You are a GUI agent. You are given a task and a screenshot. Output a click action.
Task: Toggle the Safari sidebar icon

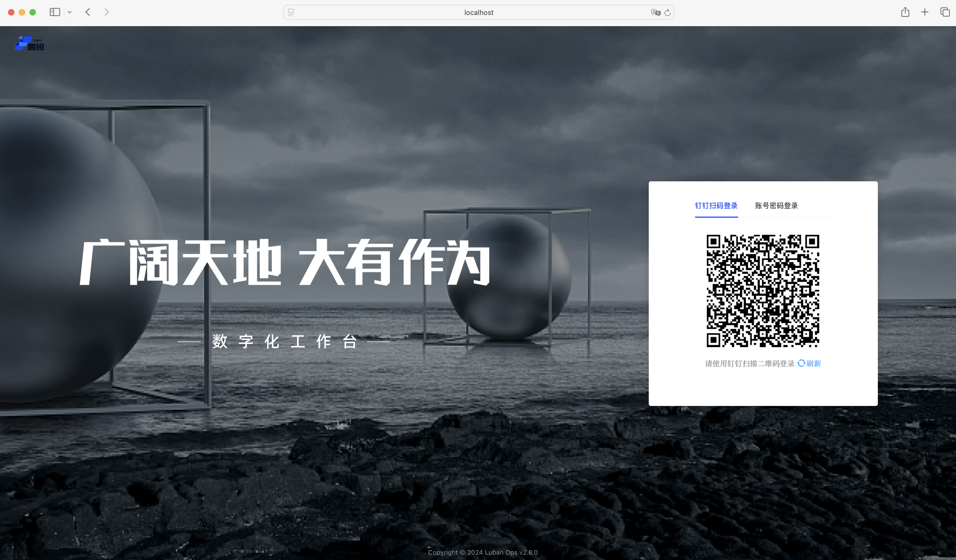[x=55, y=12]
